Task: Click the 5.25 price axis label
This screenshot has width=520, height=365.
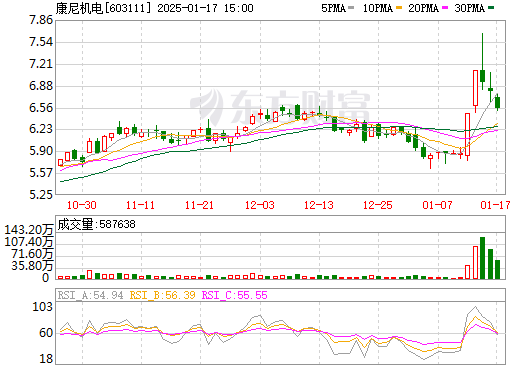Action: coord(41,194)
